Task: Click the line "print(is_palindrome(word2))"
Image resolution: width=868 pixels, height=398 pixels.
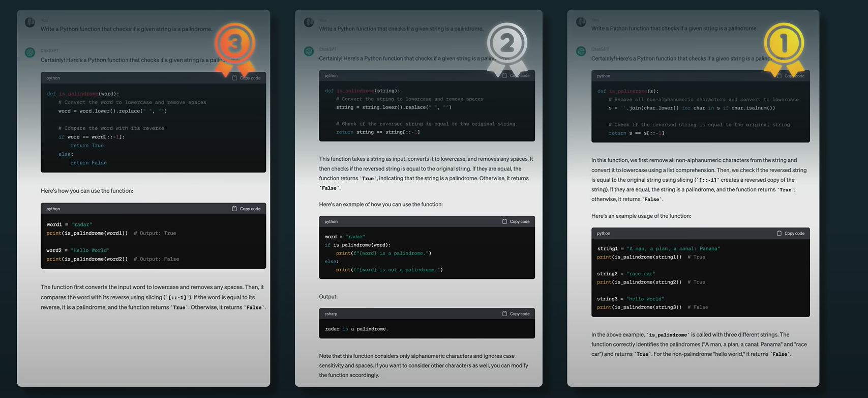Action: [87, 259]
